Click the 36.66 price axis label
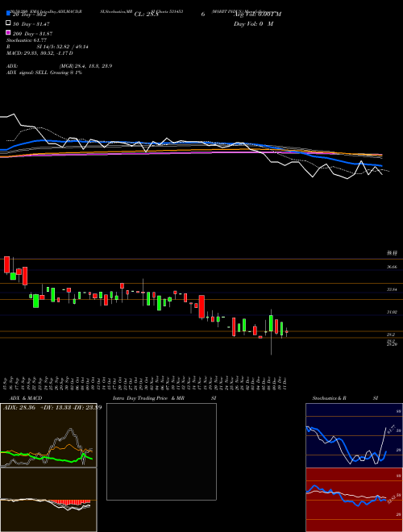This screenshot has width=403, height=532. pyautogui.click(x=393, y=267)
